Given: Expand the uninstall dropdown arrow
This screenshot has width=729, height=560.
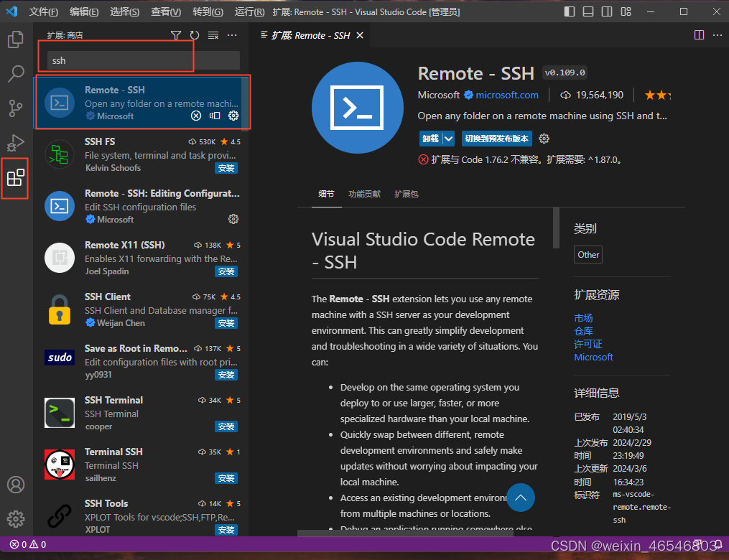Looking at the screenshot, I should pyautogui.click(x=449, y=139).
